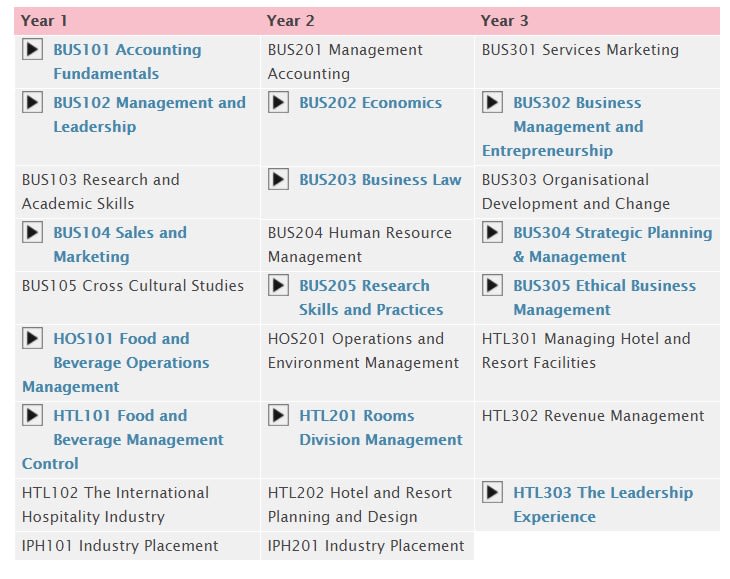The width and height of the screenshot is (730, 579).
Task: Expand BUS202 Economics arrow
Action: 278,102
